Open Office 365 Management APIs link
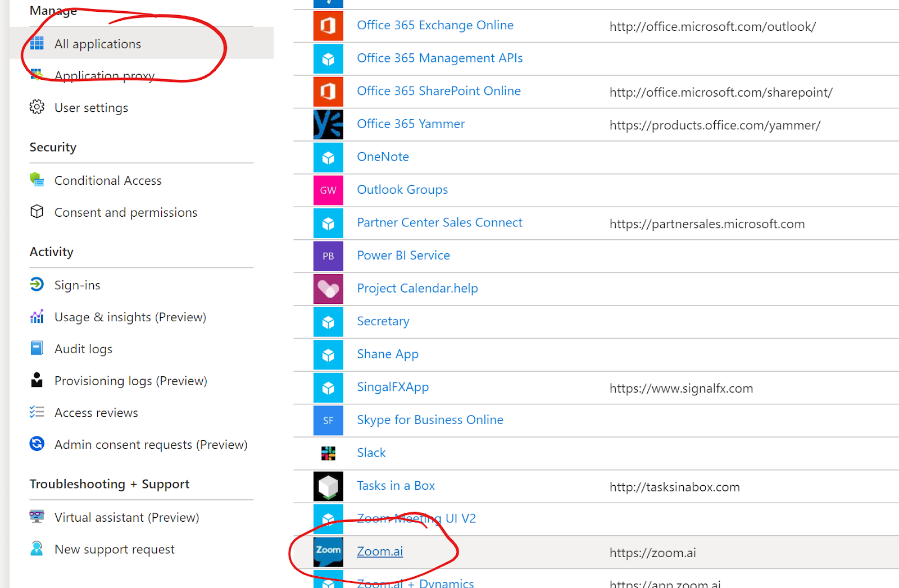The width and height of the screenshot is (899, 588). tap(440, 58)
